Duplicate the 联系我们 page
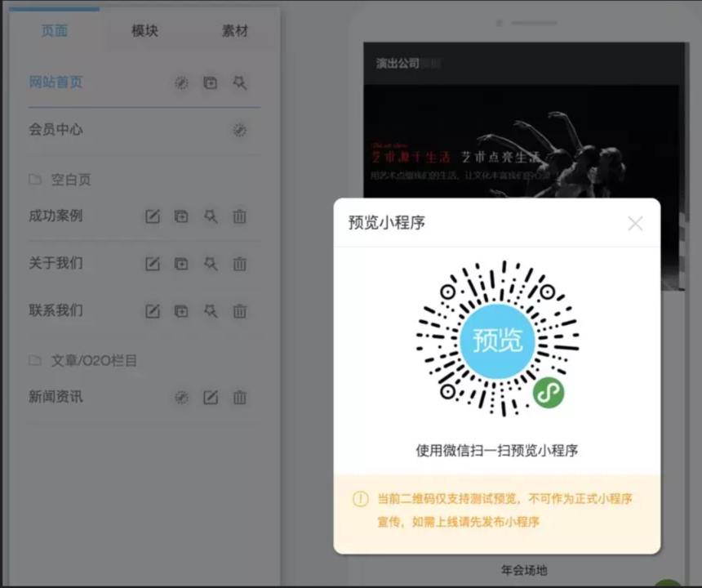Viewport: 702px width, 588px height. 181,311
